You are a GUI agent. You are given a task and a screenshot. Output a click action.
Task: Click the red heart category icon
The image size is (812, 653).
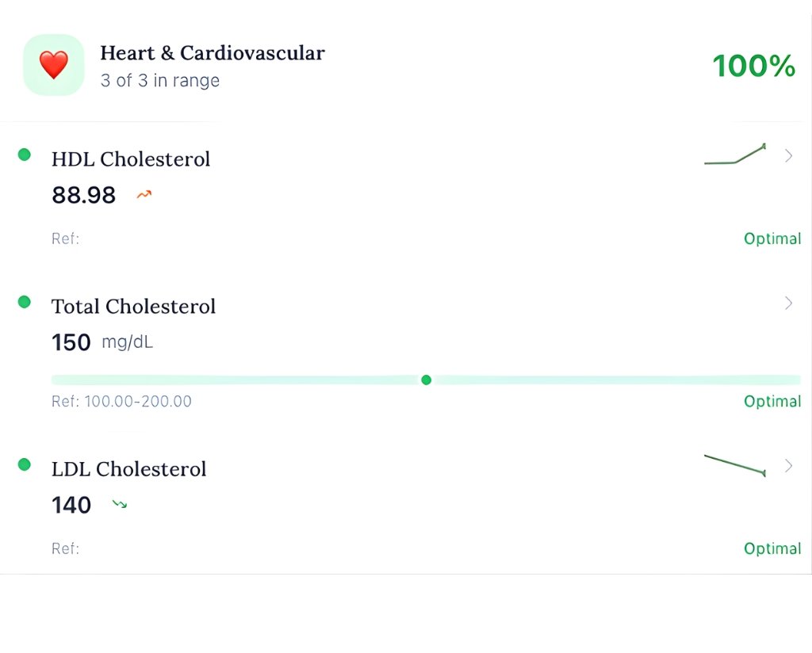point(54,65)
